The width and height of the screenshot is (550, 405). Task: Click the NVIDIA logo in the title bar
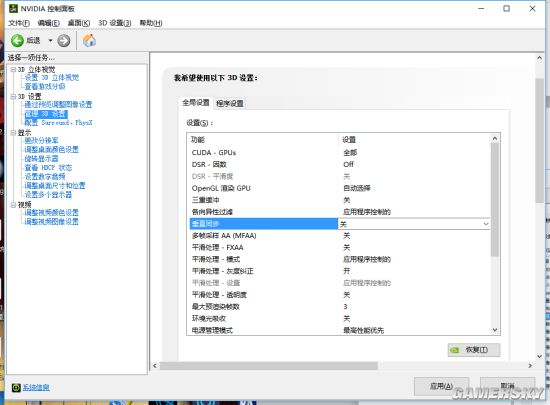13,8
